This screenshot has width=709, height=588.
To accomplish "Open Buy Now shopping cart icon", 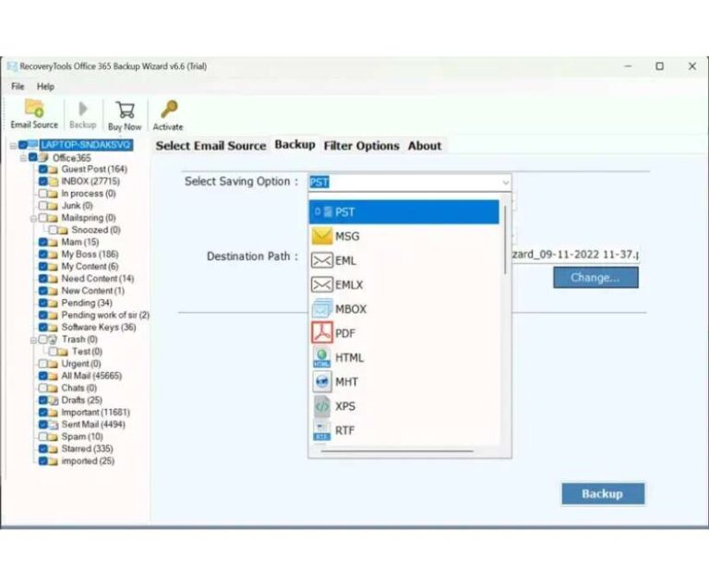I will click(x=125, y=110).
